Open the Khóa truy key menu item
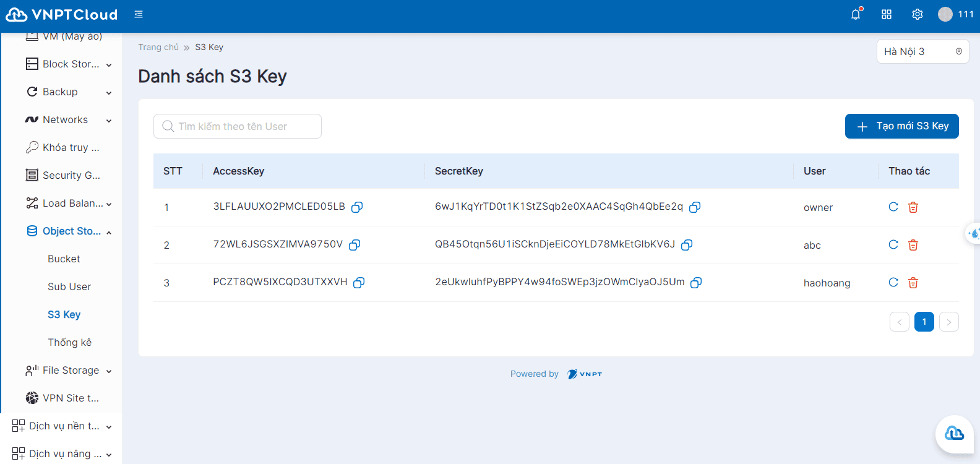 [x=62, y=147]
